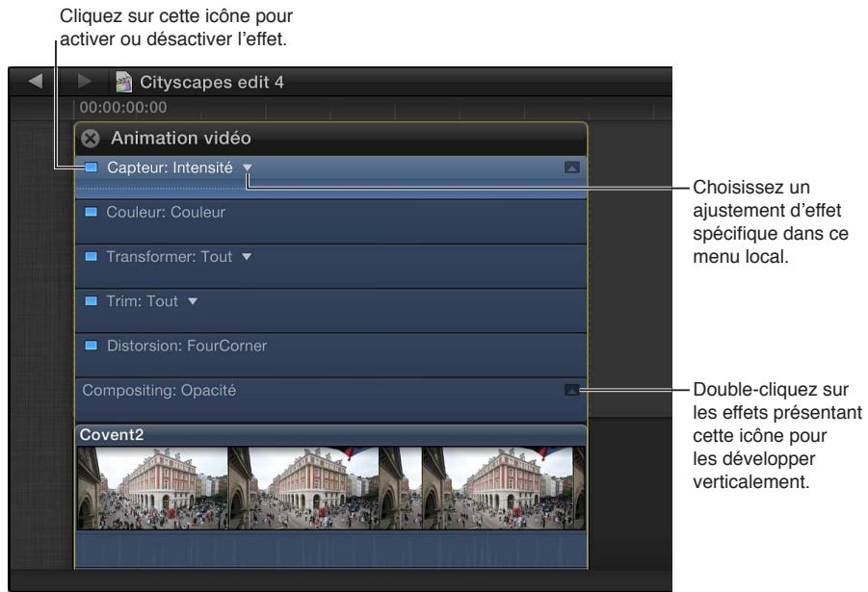Click the audio waveform area below Covent2
The image size is (868, 592).
pyautogui.click(x=331, y=549)
